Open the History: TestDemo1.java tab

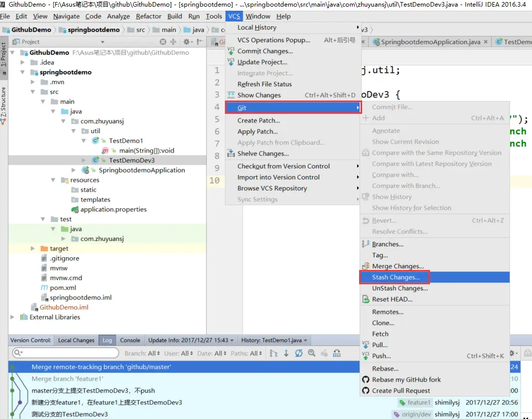(x=273, y=340)
